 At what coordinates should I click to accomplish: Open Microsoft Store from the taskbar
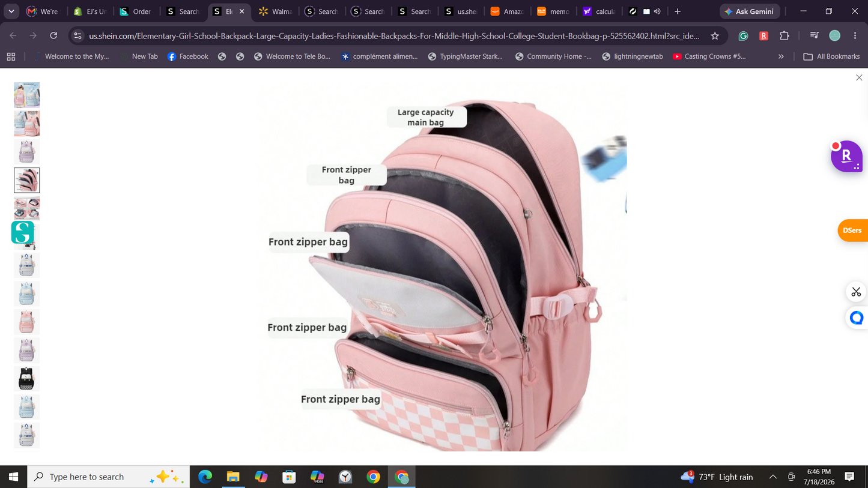coord(290,477)
